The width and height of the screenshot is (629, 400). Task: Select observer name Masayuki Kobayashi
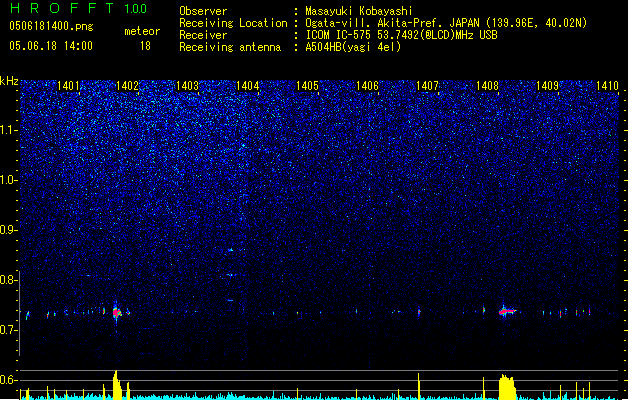click(359, 11)
